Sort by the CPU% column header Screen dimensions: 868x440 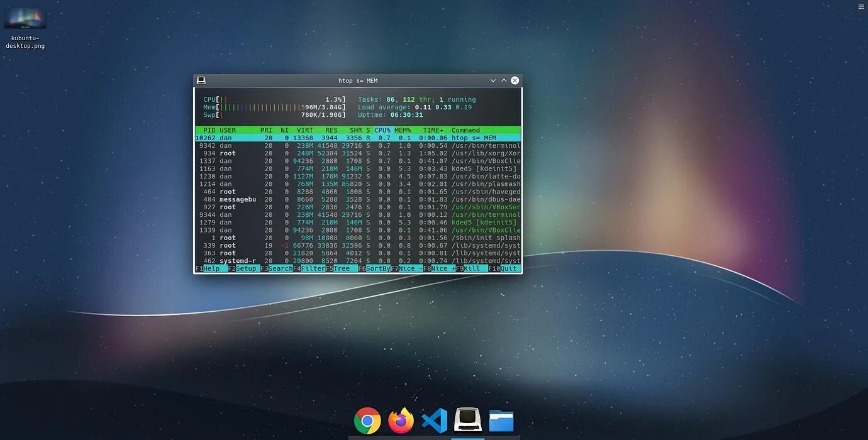click(x=382, y=130)
